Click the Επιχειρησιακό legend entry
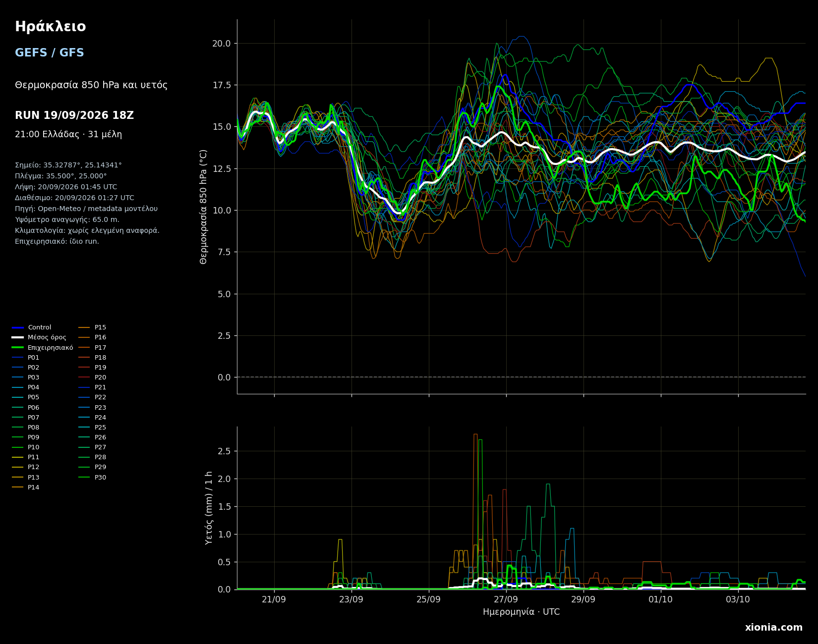This screenshot has height=644, width=818. [43, 348]
